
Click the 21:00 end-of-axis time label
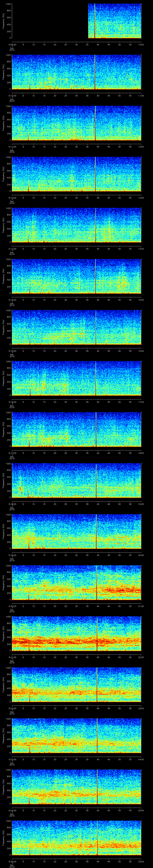[x=141, y=606]
